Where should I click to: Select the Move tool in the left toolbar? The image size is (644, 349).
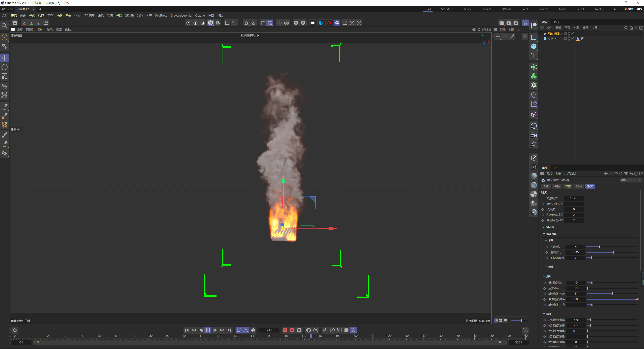tap(5, 58)
